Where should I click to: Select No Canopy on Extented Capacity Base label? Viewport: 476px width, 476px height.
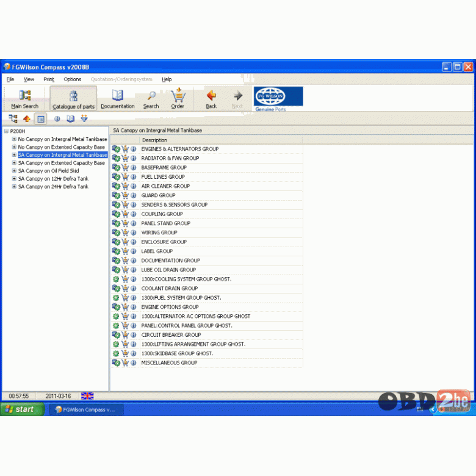click(x=61, y=147)
